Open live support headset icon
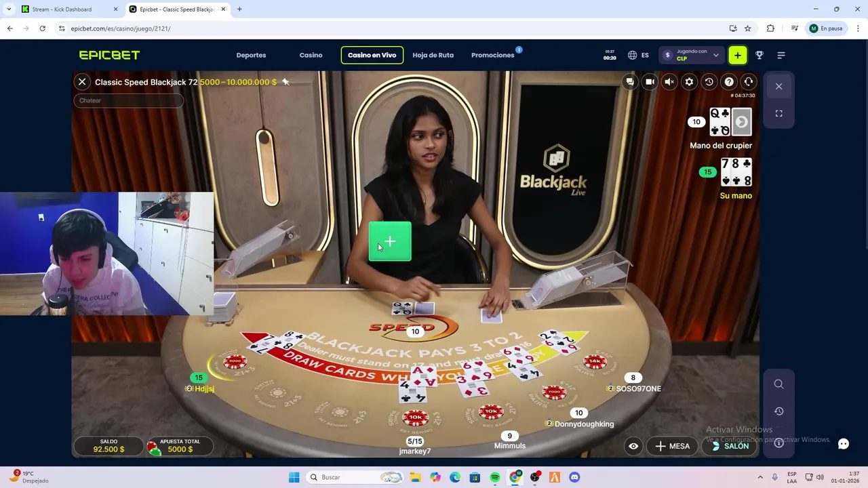Image resolution: width=868 pixels, height=488 pixels. coord(749,82)
